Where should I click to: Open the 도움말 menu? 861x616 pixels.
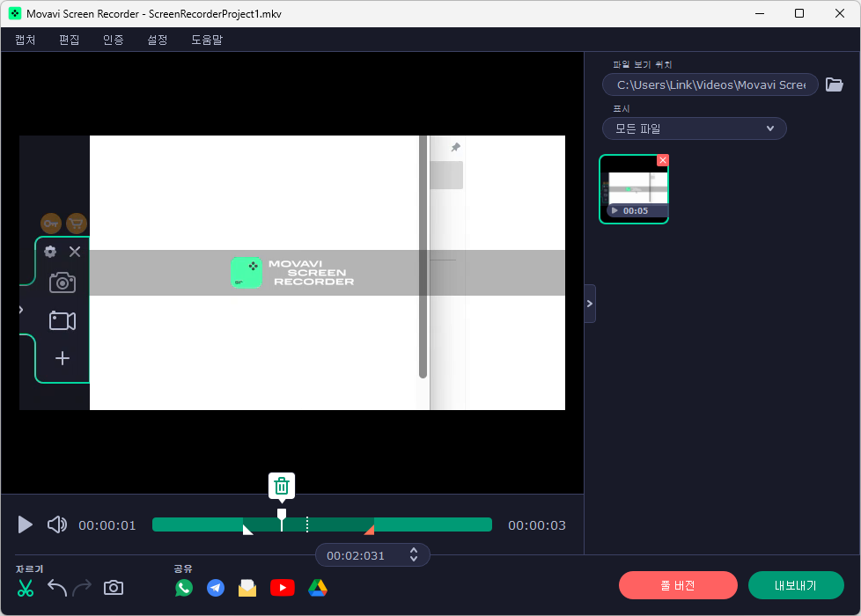pyautogui.click(x=207, y=40)
